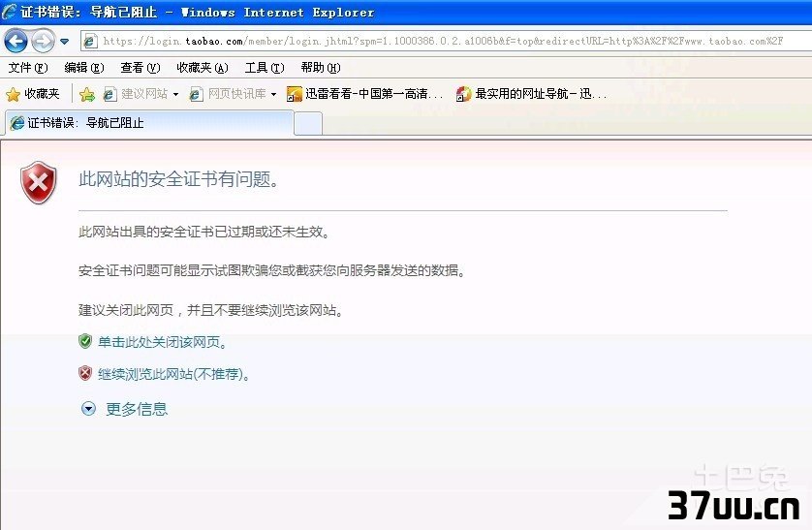Click the green shield icon beside close link

(x=85, y=341)
